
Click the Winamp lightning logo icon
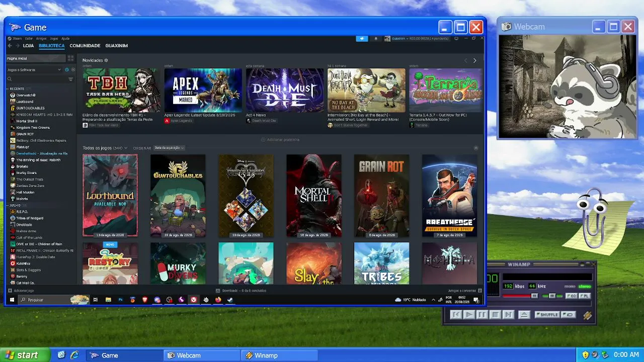click(587, 315)
